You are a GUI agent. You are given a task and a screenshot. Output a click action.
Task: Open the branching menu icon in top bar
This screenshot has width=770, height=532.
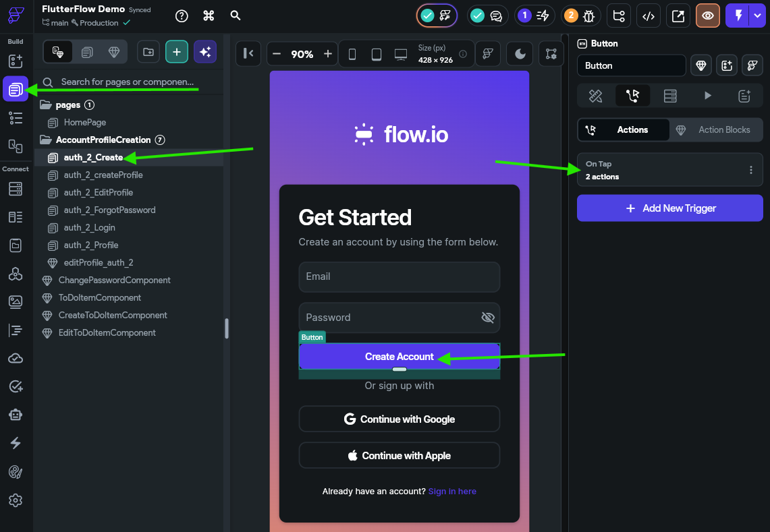tap(619, 16)
